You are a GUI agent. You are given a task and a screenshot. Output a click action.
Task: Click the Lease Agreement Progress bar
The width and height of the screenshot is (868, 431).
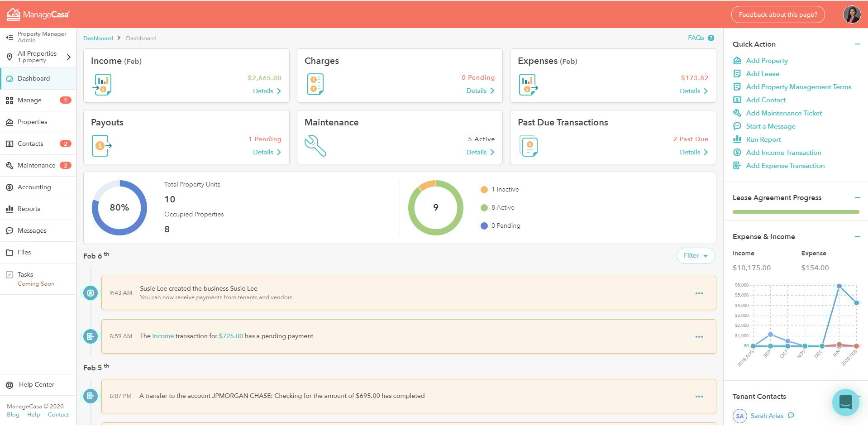(x=795, y=211)
